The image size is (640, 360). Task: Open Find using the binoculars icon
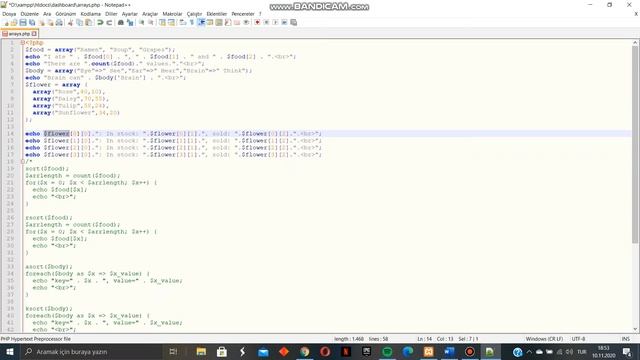point(121,22)
